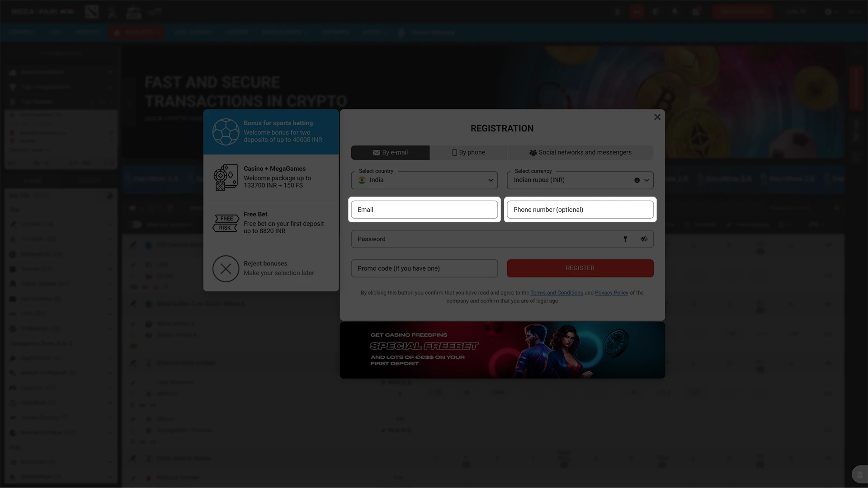Click the FREE RISK badge icon

[x=226, y=222]
